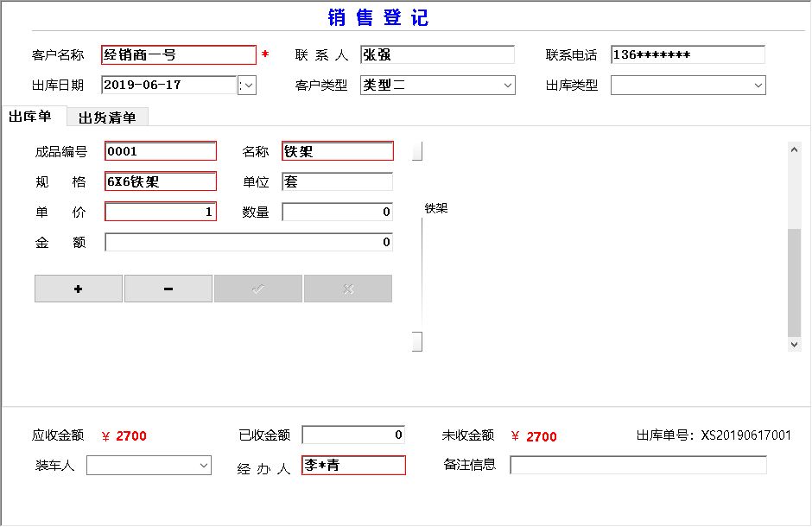Click the 出库单号 XS20190617001 text
This screenshot has height=527, width=812.
click(x=714, y=435)
